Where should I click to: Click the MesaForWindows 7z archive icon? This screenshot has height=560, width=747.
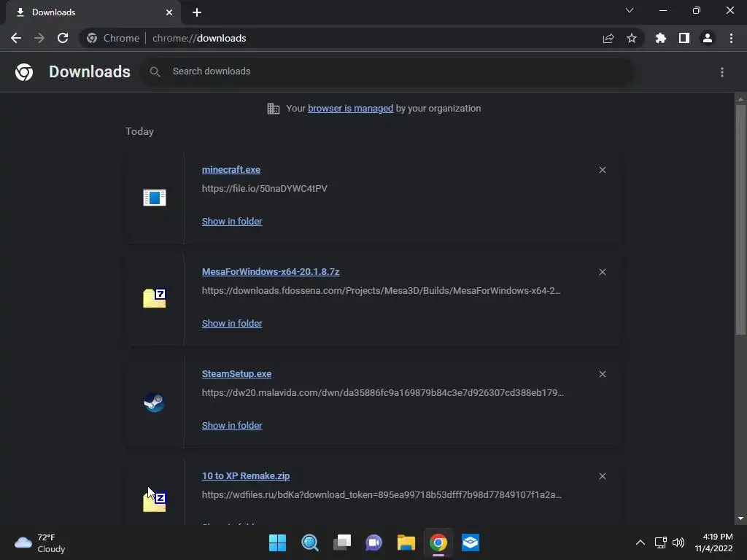click(x=155, y=298)
